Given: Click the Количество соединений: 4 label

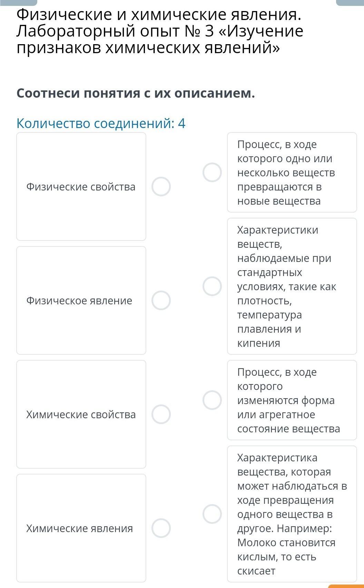Looking at the screenshot, I should point(101,123).
